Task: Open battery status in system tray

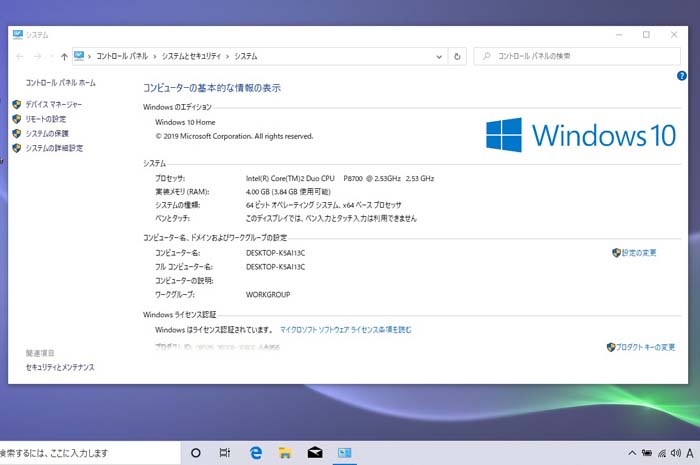Action: click(x=647, y=453)
